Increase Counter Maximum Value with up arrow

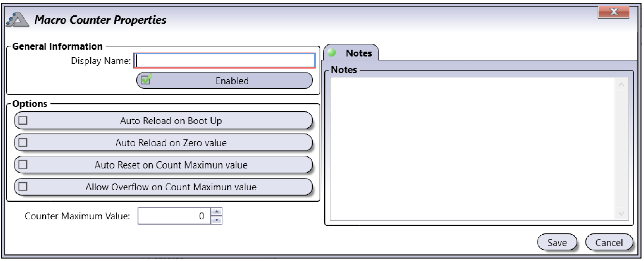point(216,212)
